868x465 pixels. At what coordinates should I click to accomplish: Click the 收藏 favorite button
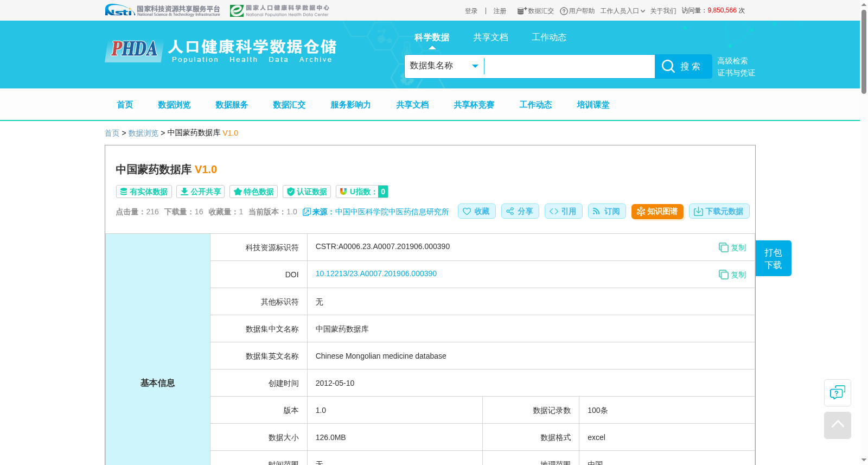[x=476, y=211]
